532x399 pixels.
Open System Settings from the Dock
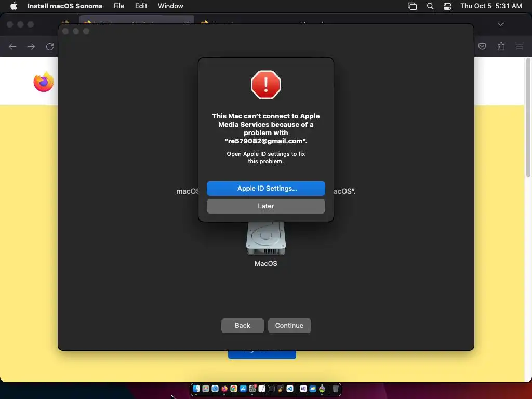click(x=252, y=389)
